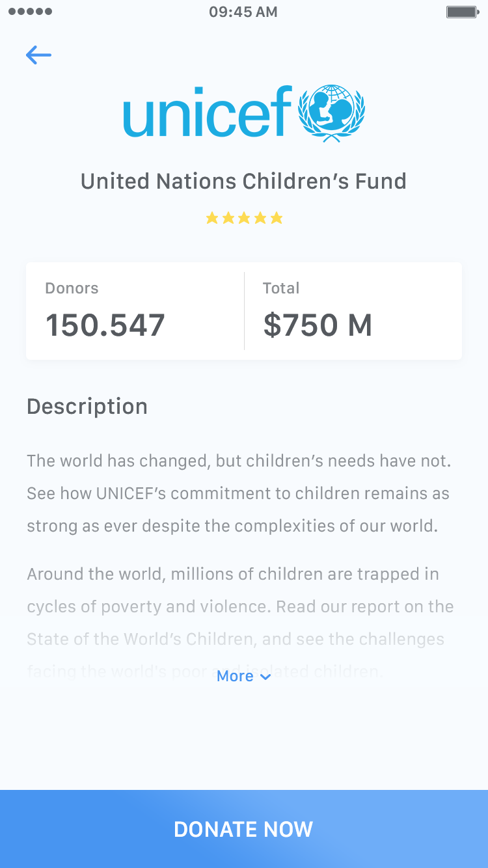Choose the fourth rating star
488x868 pixels.
tap(260, 218)
